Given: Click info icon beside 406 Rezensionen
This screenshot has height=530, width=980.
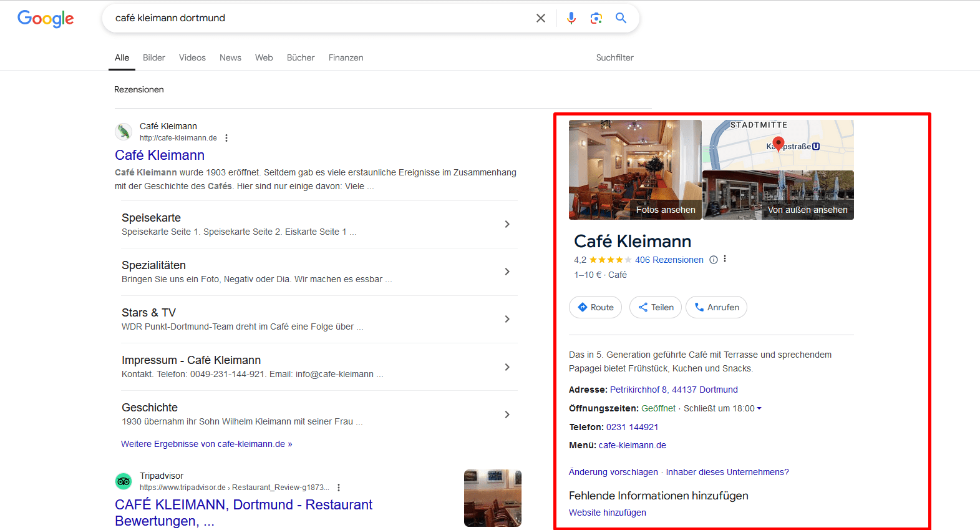Looking at the screenshot, I should point(714,260).
